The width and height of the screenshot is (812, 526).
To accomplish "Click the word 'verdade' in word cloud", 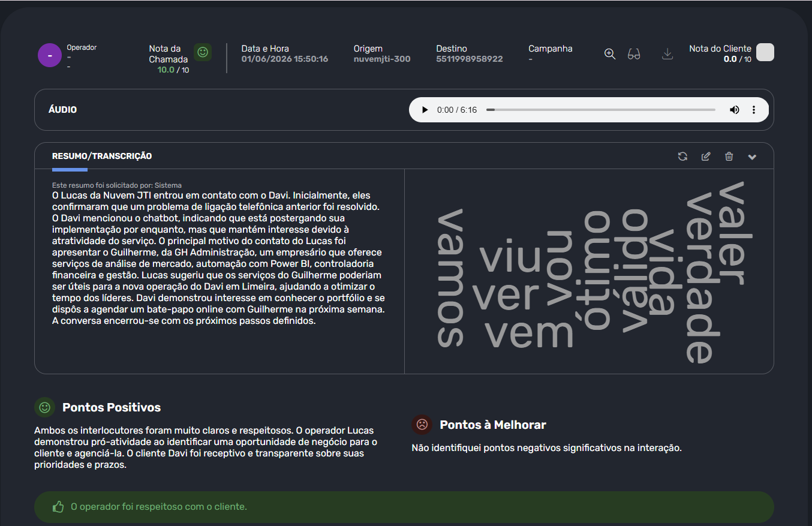I will click(703, 278).
